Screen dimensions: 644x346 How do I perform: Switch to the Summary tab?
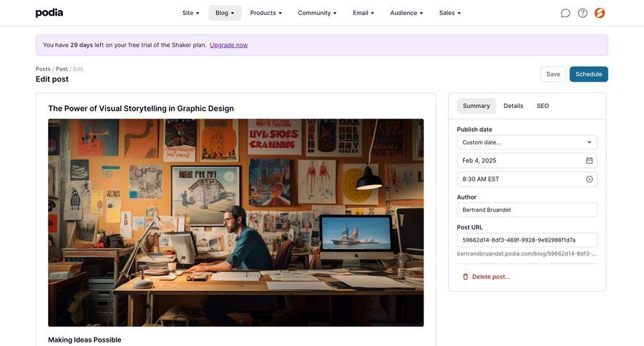tap(476, 106)
